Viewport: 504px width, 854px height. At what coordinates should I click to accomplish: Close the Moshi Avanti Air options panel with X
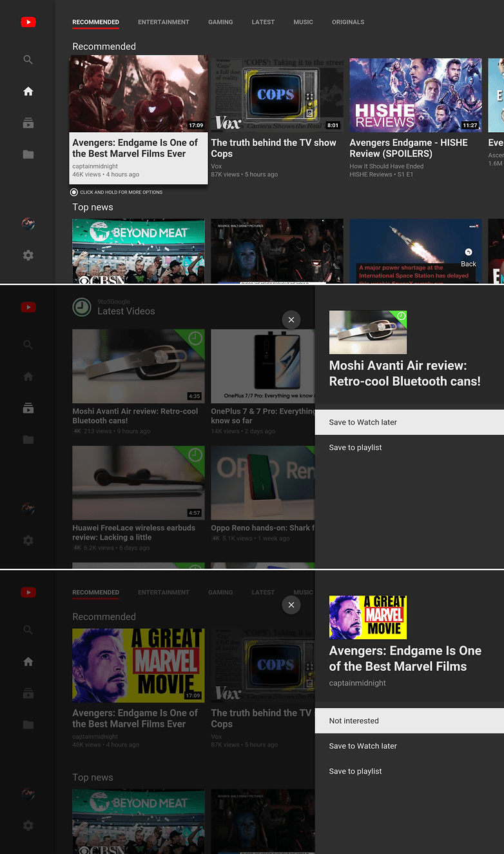291,319
